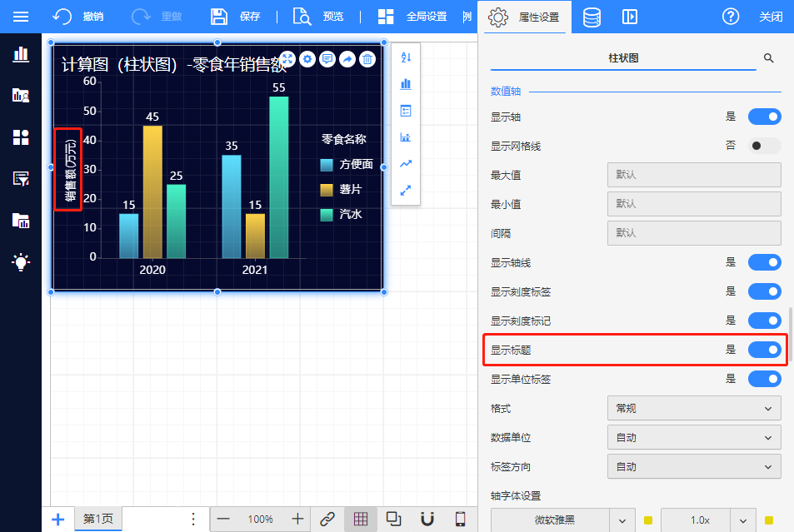This screenshot has width=794, height=532.
Task: Click the chart's share arrow icon
Action: click(x=347, y=59)
